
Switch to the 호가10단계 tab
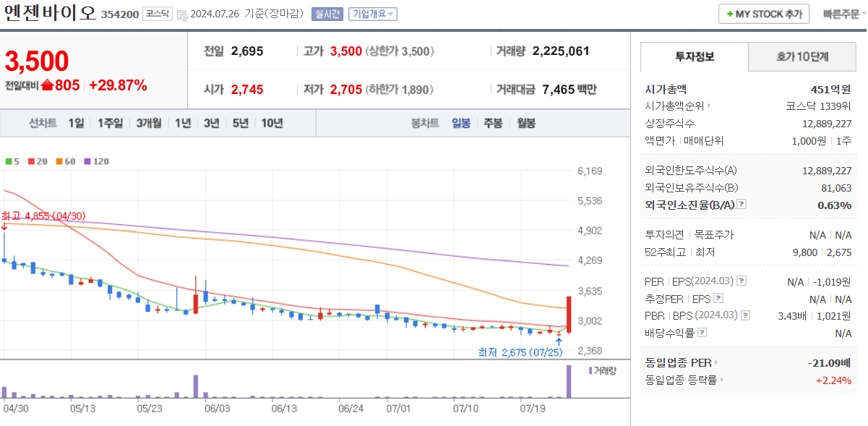point(802,56)
